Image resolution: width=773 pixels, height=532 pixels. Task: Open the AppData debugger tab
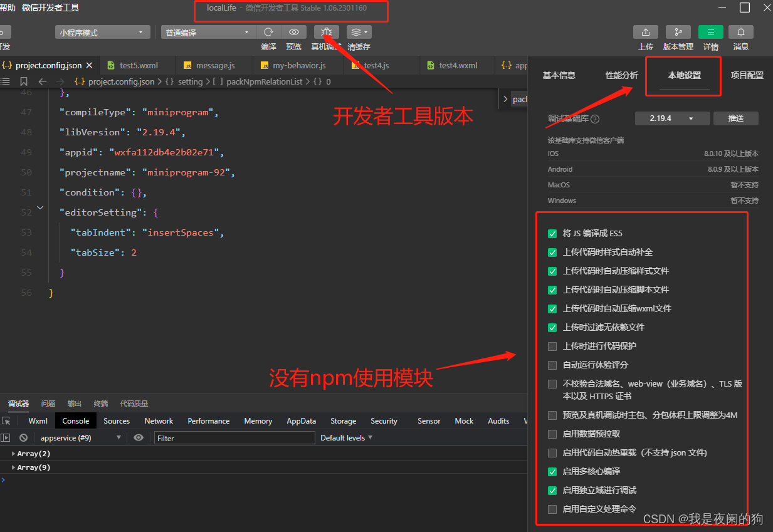click(x=301, y=421)
